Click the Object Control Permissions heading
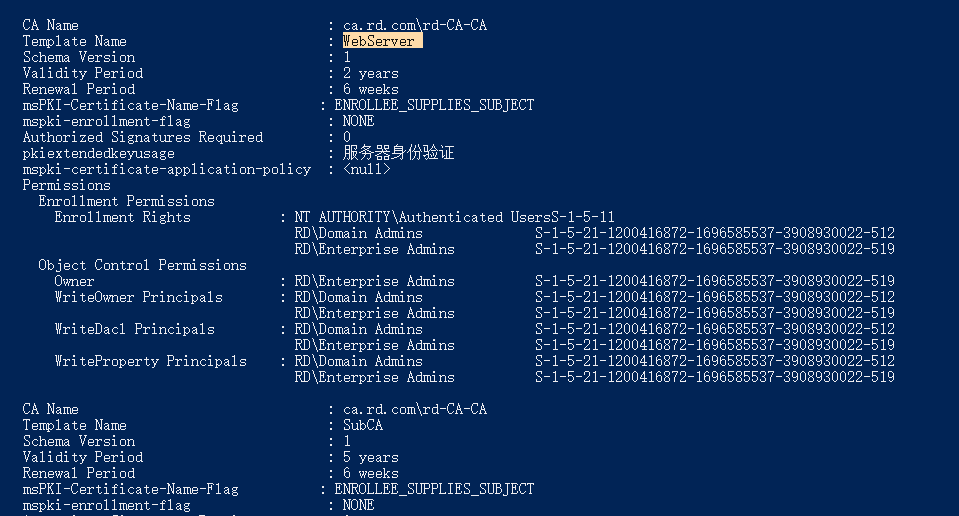The height and width of the screenshot is (516, 959). (x=143, y=265)
